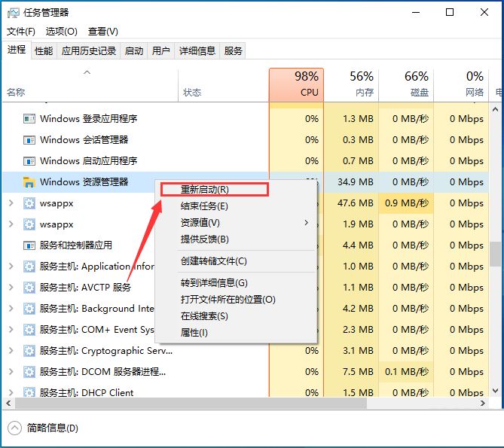Click the horizontal scrollbar right arrow
The height and width of the screenshot is (448, 504).
[482, 403]
